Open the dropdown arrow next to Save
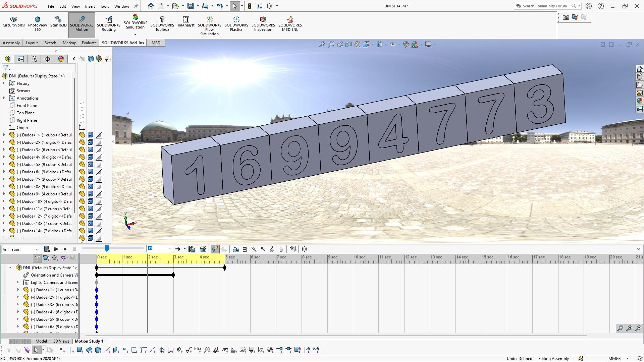 pyautogui.click(x=198, y=6)
